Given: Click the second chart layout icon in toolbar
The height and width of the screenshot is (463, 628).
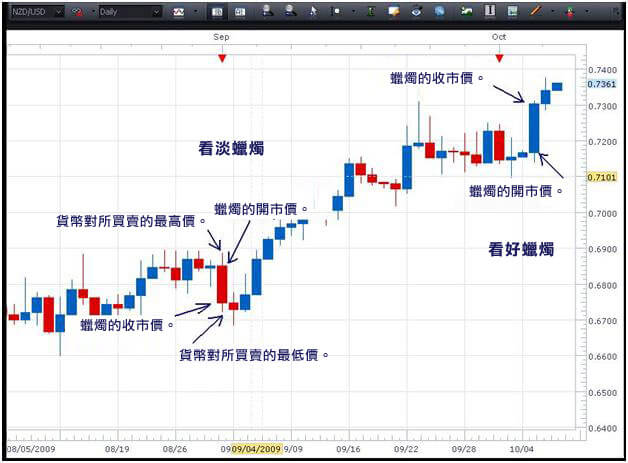Looking at the screenshot, I should pos(240,12).
